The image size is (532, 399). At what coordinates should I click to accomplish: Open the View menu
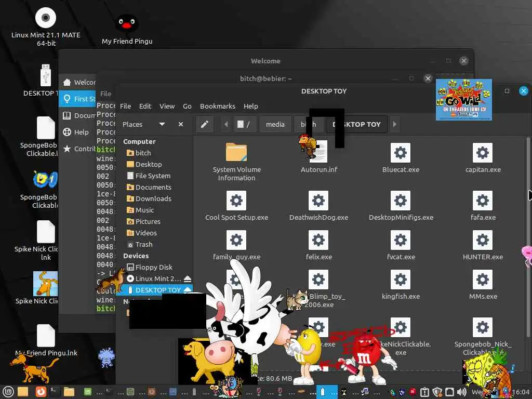click(x=167, y=106)
